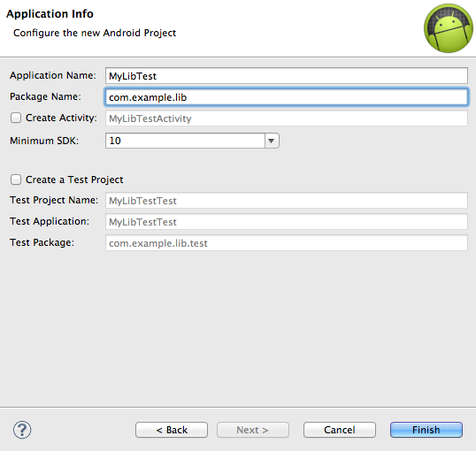This screenshot has height=451, width=476.
Task: Click the Finish button
Action: (426, 430)
